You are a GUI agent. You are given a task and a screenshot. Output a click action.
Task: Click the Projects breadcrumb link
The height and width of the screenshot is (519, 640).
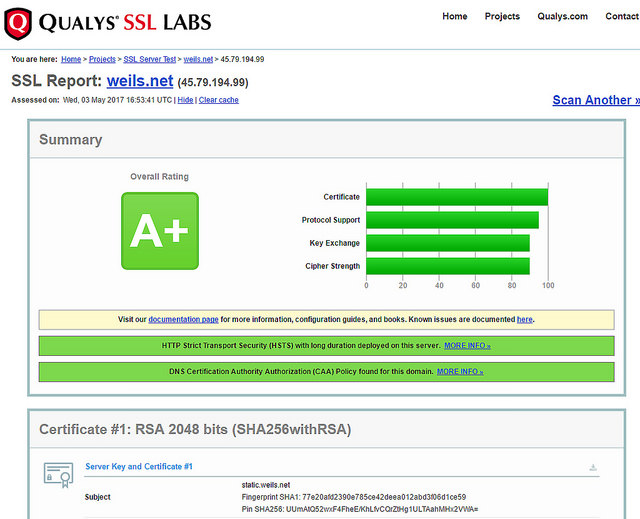(103, 59)
